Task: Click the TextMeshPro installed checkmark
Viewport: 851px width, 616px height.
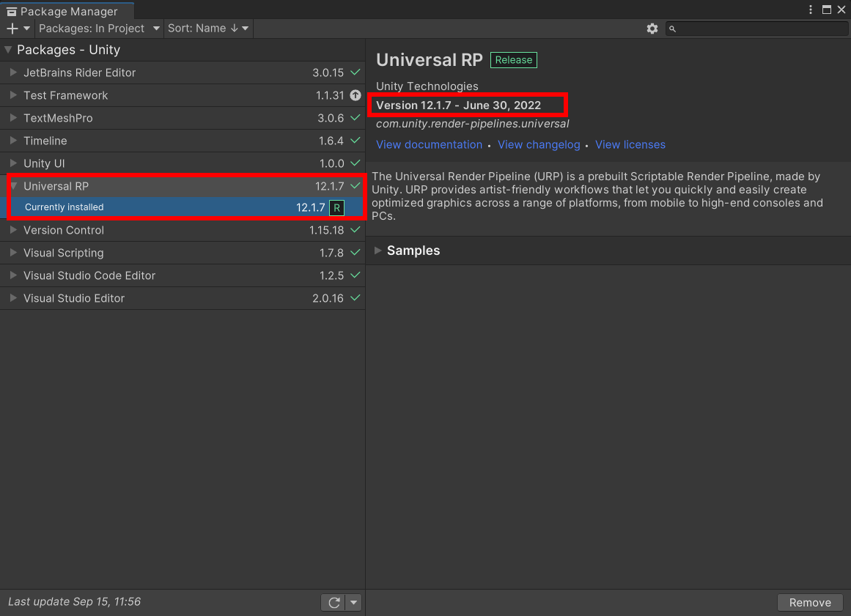Action: tap(355, 118)
